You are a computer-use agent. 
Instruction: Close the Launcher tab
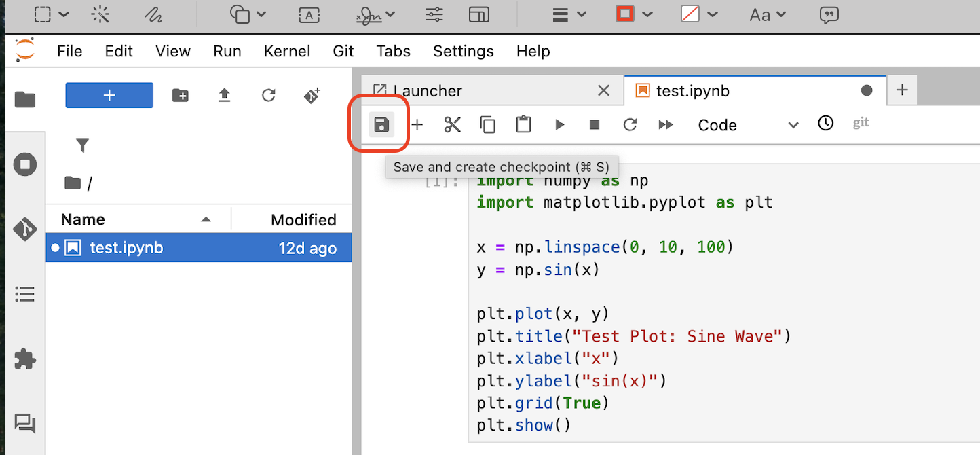[x=603, y=90]
